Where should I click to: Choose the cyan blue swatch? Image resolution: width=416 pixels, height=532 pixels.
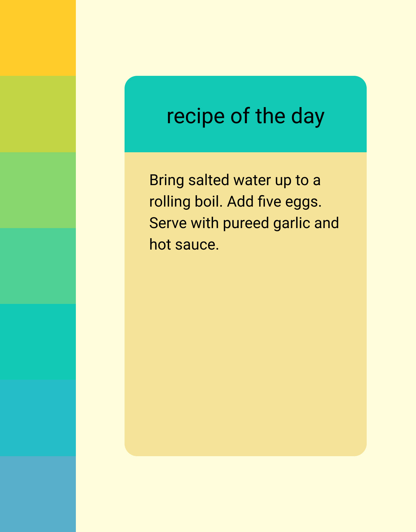38,418
